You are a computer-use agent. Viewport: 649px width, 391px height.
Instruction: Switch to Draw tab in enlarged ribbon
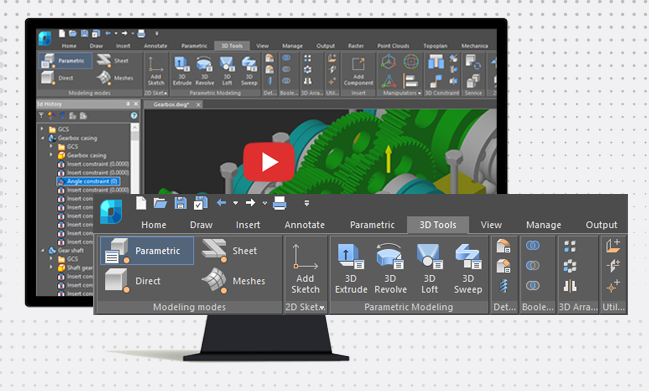tap(201, 225)
